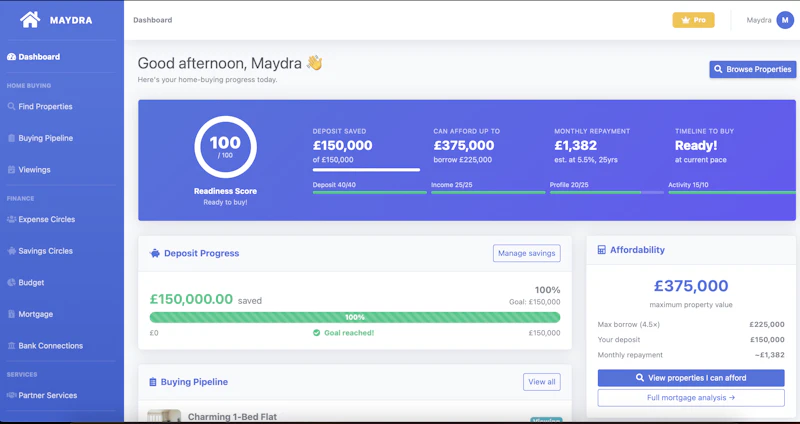Click the Goal: £150,000 text
This screenshot has width=800, height=424.
535,302
